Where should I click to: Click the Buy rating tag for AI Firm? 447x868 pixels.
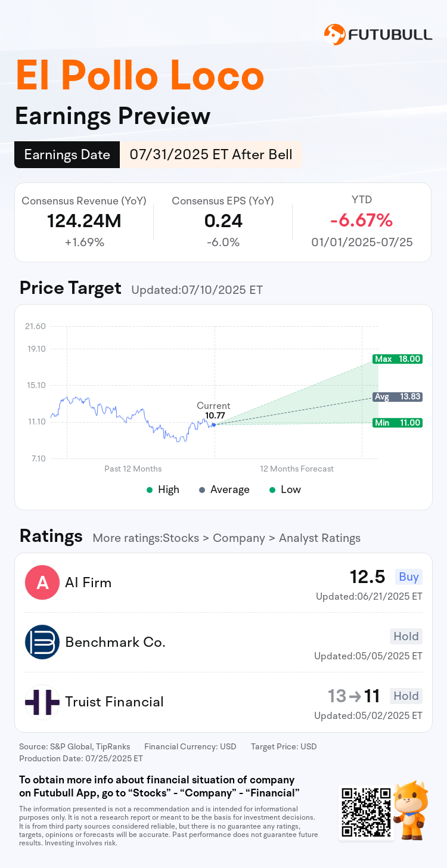point(409,576)
